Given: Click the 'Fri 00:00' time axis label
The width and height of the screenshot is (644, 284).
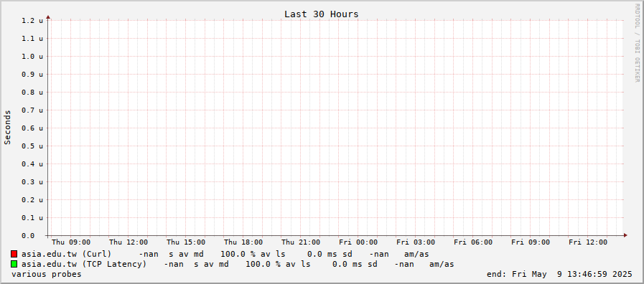Looking at the screenshot, I should tap(358, 242).
